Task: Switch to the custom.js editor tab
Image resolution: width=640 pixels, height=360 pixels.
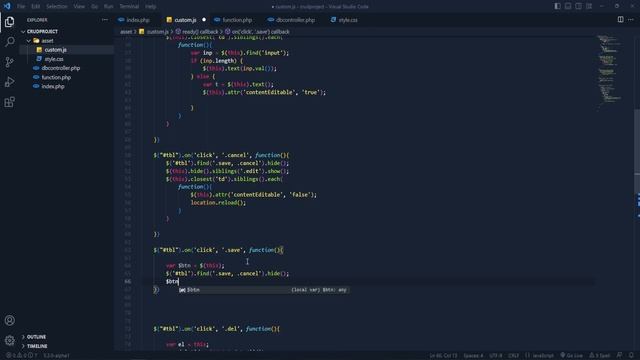Action: (185, 20)
